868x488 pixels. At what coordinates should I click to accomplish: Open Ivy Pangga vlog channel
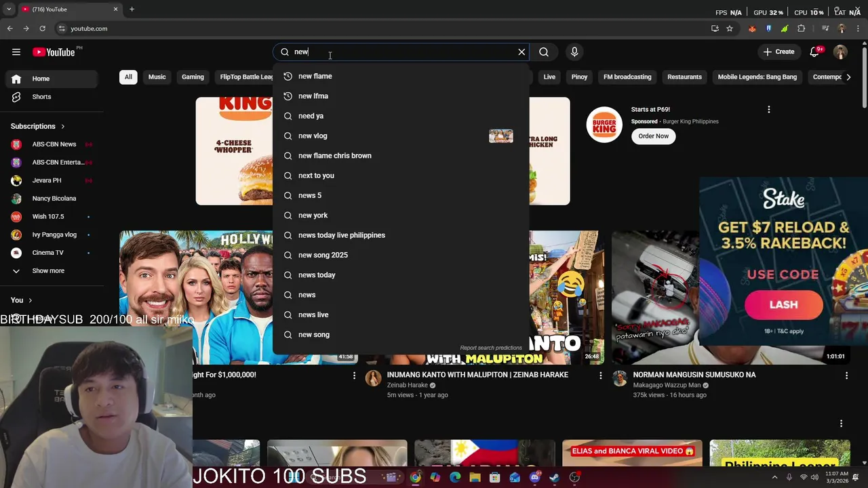tap(52, 235)
